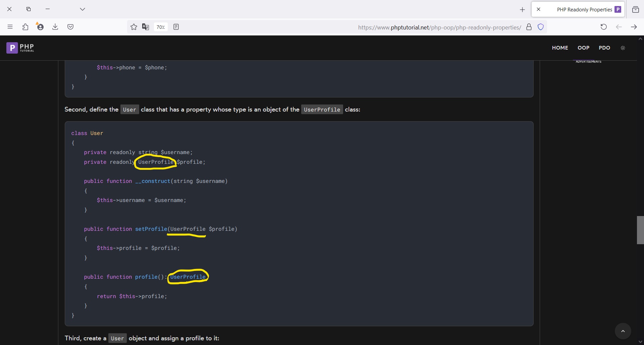Open the downloads panel
Viewport: 644px width, 345px height.
pyautogui.click(x=55, y=27)
